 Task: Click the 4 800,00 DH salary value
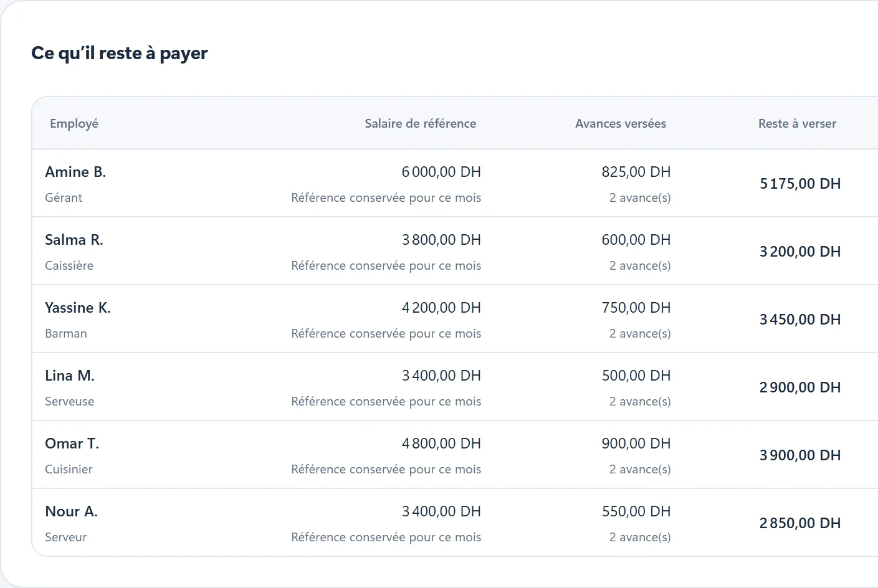(x=441, y=443)
